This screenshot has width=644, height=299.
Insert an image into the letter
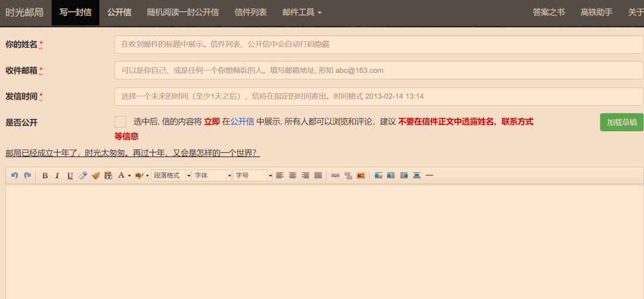click(361, 175)
